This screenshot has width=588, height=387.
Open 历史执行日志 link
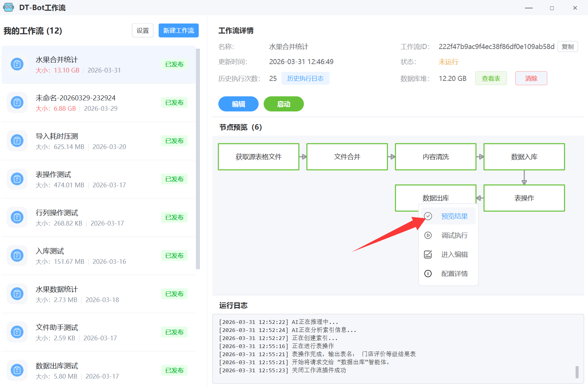pos(305,79)
